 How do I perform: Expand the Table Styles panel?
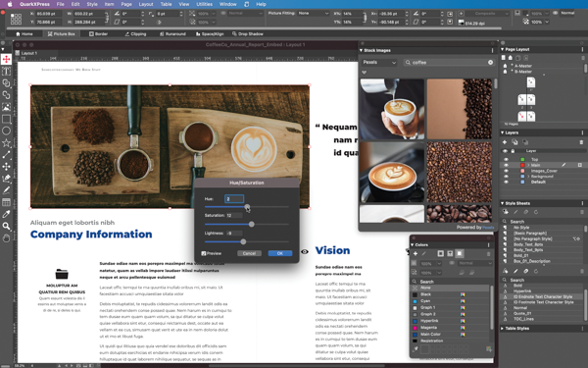503,328
